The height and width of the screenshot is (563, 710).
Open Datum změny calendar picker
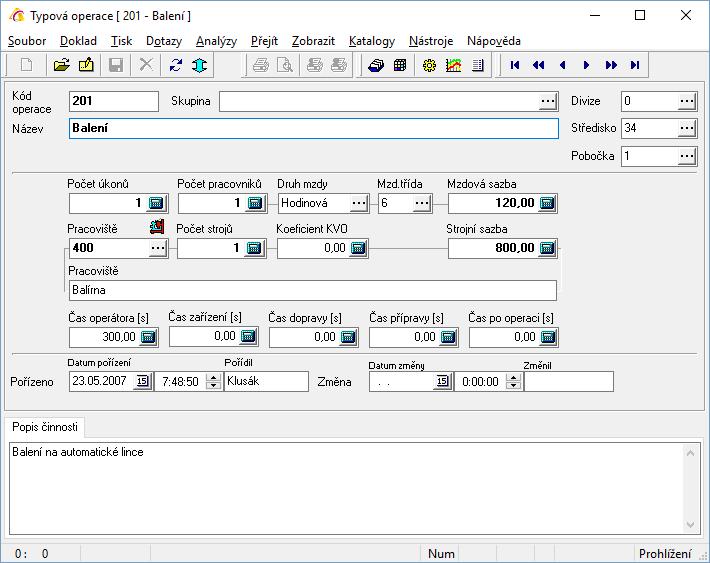[x=442, y=381]
